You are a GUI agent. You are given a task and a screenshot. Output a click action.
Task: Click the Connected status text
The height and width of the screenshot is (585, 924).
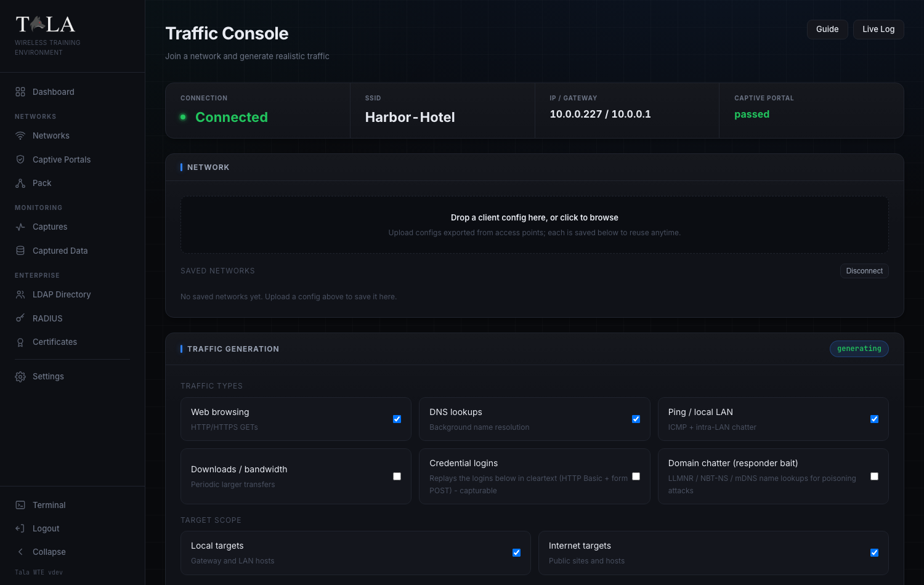point(232,117)
